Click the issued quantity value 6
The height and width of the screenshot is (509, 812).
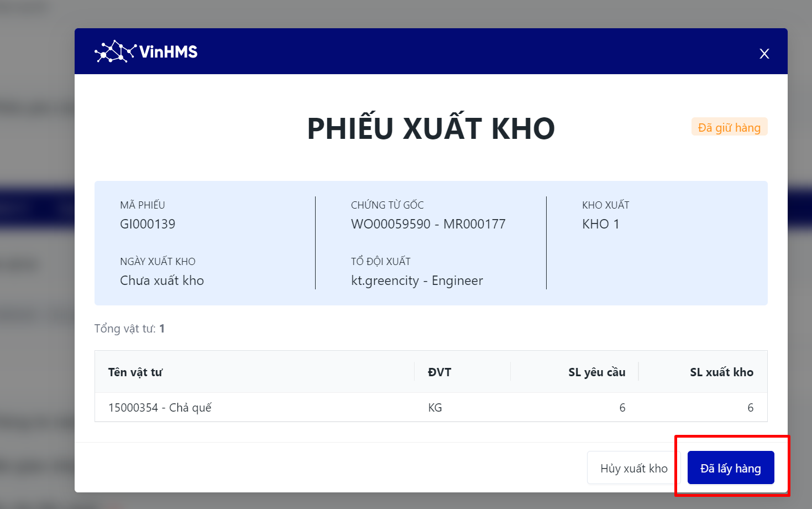[x=750, y=408]
